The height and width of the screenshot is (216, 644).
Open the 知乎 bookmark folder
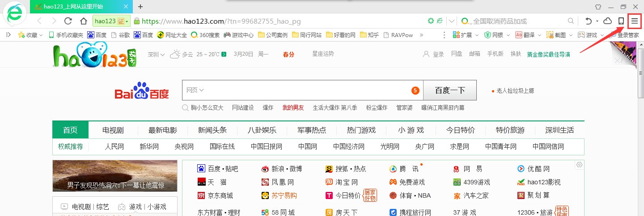pos(369,35)
